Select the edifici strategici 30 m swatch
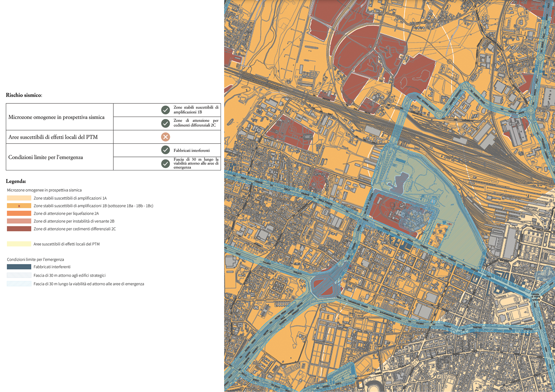Image resolution: width=555 pixels, height=392 pixels. (19, 275)
